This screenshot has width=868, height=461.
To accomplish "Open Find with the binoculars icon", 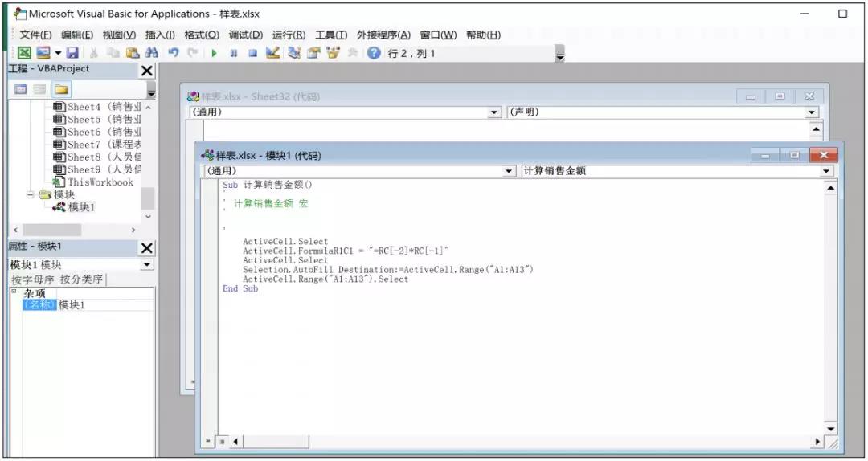I will (x=152, y=53).
